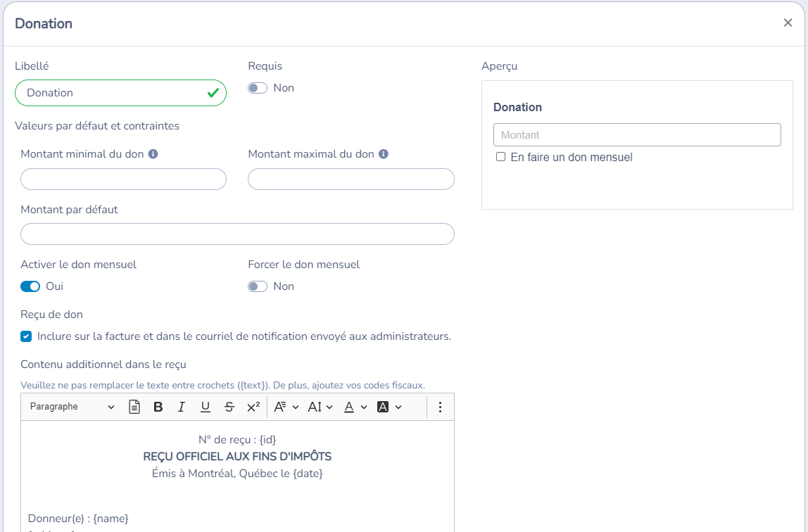Viewport: 808px width, 532px height.
Task: Click the Libellé field containing Donation
Action: [x=120, y=93]
